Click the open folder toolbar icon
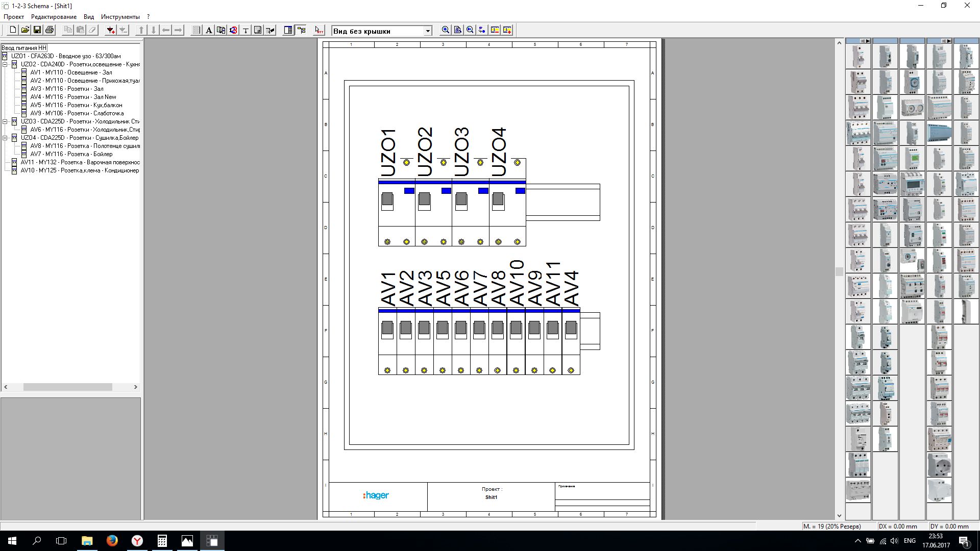Image resolution: width=980 pixels, height=551 pixels. (25, 30)
